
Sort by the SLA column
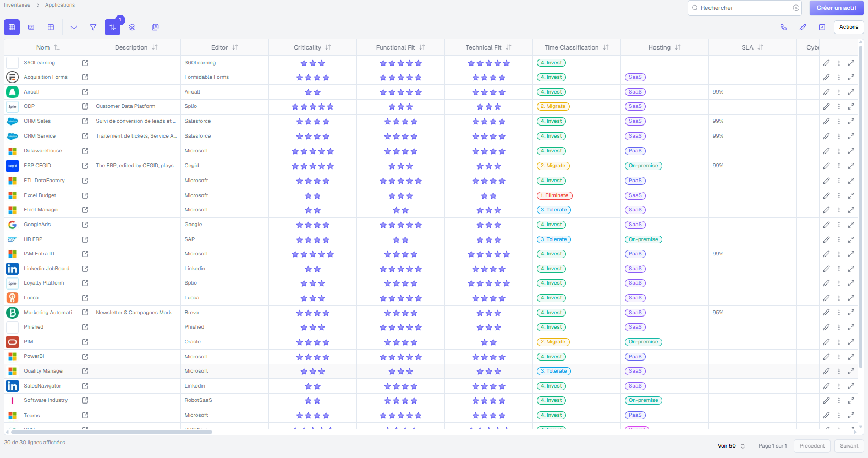tap(760, 47)
